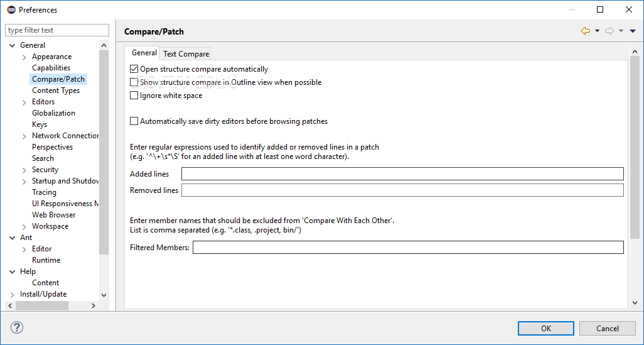Select UI Responsiveness Monitoring item
The height and width of the screenshot is (345, 644).
tap(65, 204)
